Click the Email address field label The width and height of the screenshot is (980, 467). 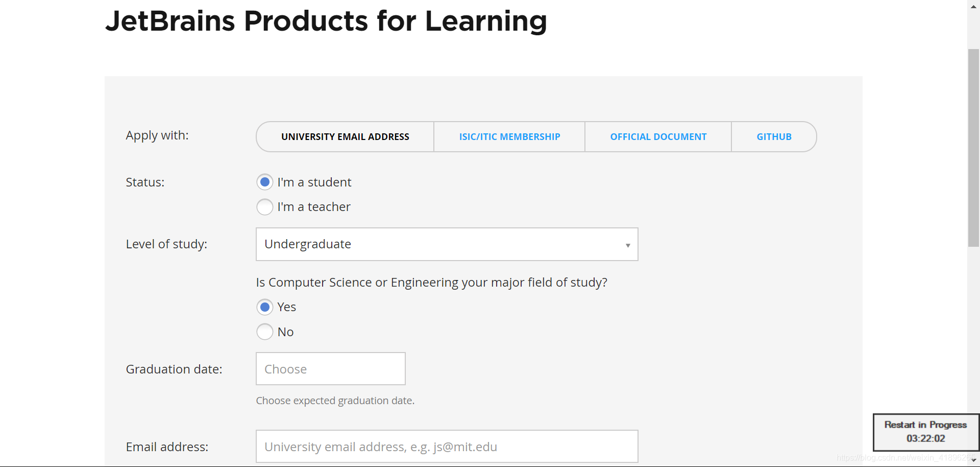pos(167,447)
